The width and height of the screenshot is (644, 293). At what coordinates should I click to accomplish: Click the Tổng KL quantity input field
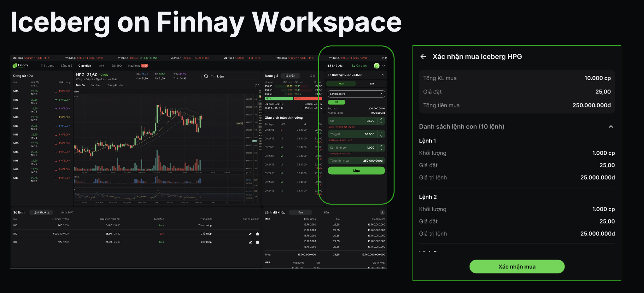tap(356, 134)
